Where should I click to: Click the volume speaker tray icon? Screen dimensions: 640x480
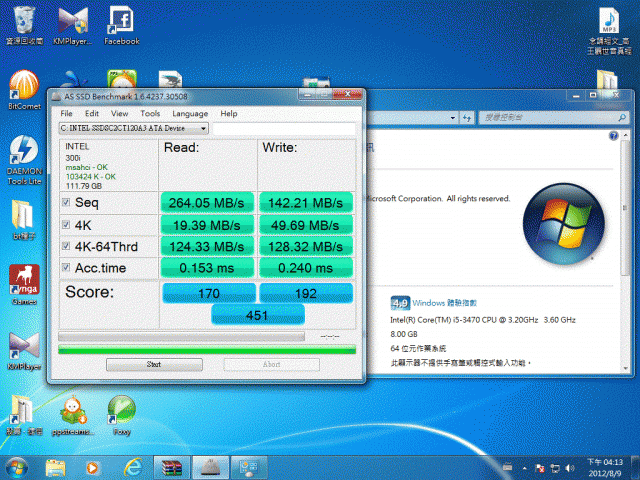point(570,468)
